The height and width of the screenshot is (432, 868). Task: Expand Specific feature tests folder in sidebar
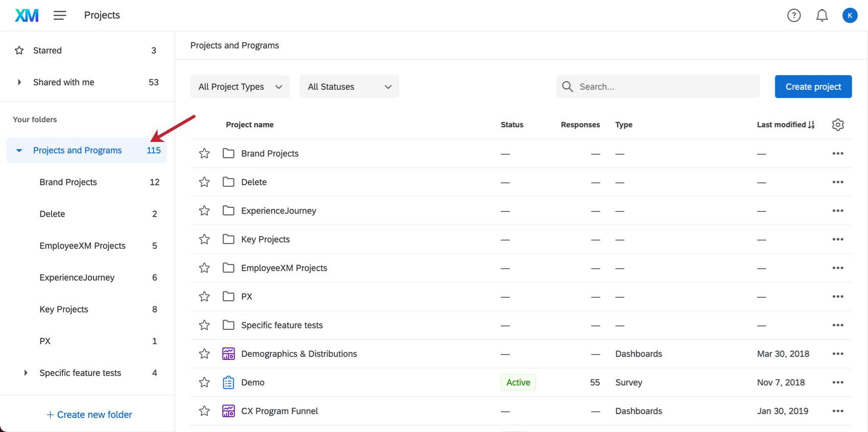point(26,373)
